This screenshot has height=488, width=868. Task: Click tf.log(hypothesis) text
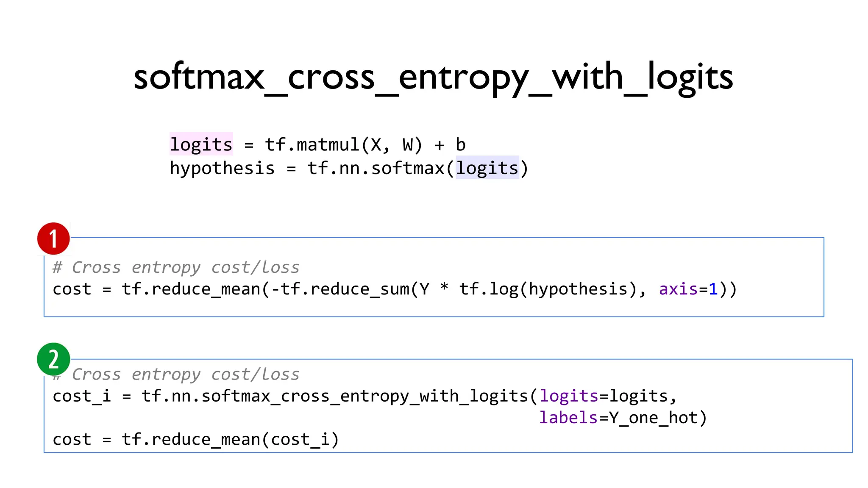pyautogui.click(x=548, y=289)
